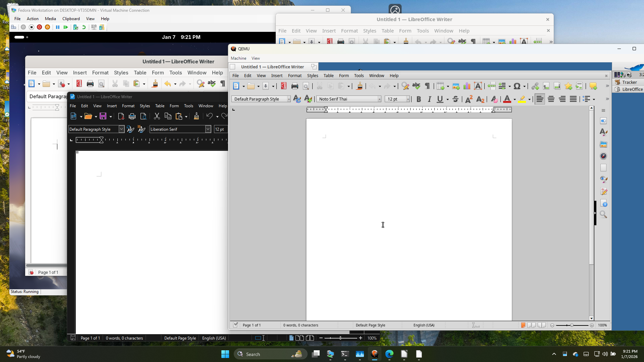Click the Print icon in QEMU Writer toolbar
This screenshot has width=644, height=362.
295,86
